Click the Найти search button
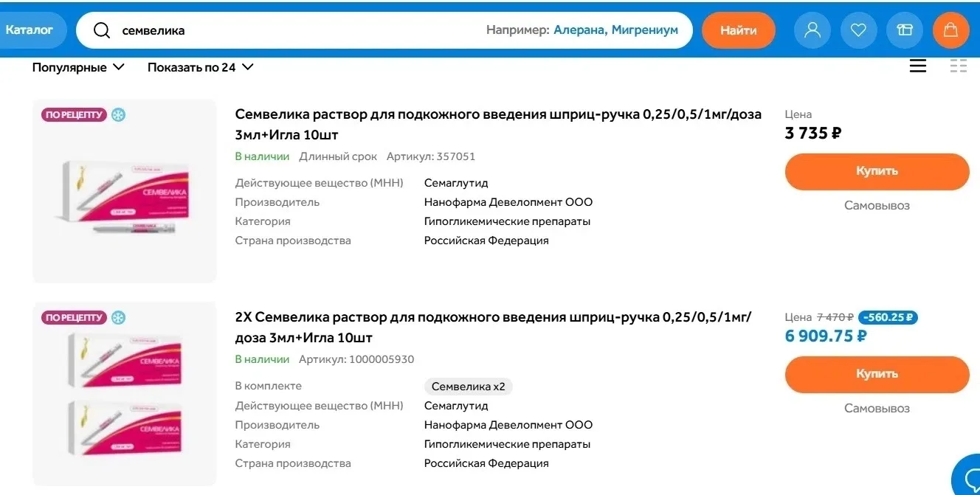The height and width of the screenshot is (495, 980). 739,30
